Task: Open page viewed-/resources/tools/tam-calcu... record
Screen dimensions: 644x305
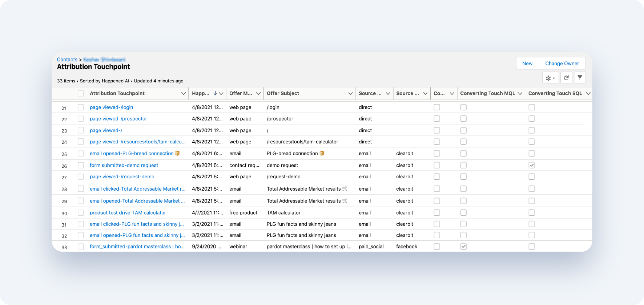Action: pos(137,142)
